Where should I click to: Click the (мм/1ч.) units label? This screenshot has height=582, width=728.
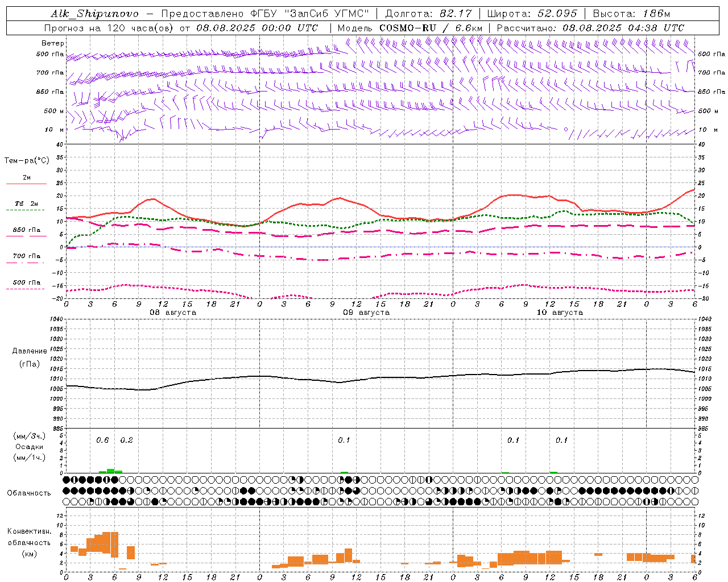(x=30, y=458)
